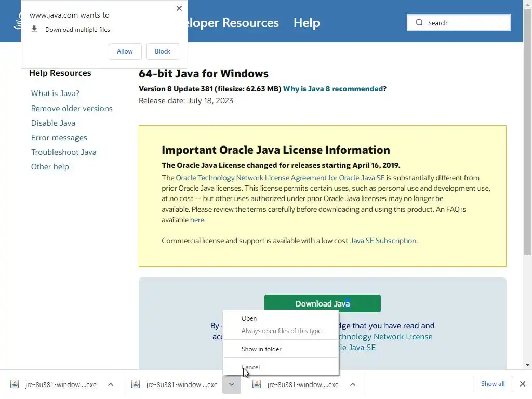Open Oracle Technology Network License Agreement link
Viewport: 532px width, 399px height.
pos(280,178)
